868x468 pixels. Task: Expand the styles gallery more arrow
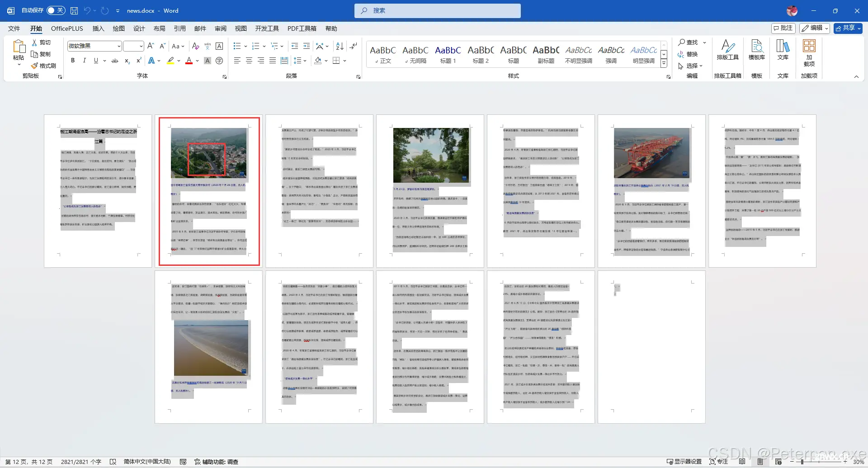pyautogui.click(x=664, y=64)
